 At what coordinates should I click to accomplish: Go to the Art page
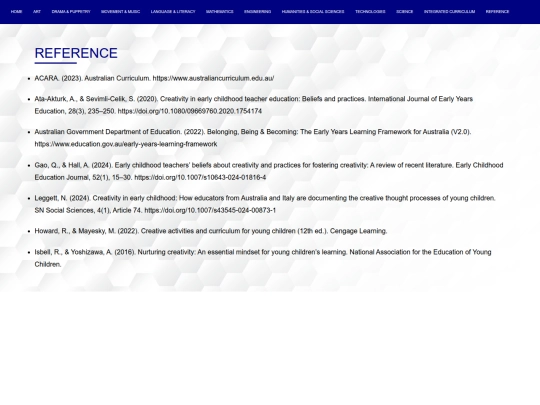pyautogui.click(x=37, y=12)
